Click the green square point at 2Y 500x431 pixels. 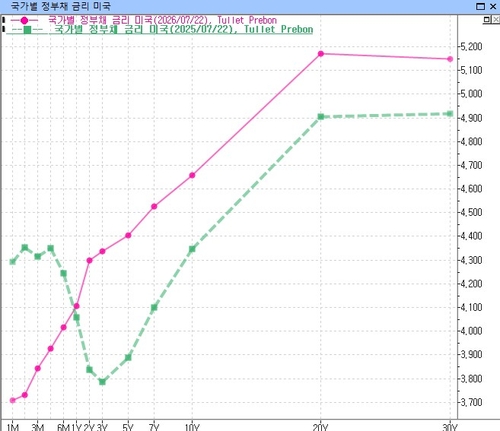[x=89, y=370]
